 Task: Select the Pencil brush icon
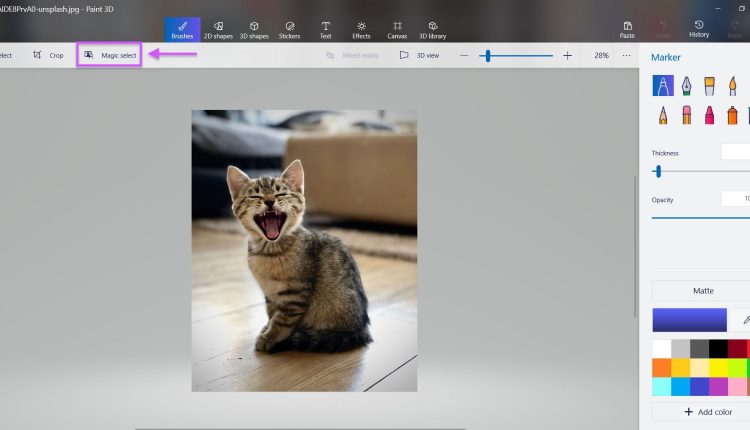pyautogui.click(x=663, y=116)
